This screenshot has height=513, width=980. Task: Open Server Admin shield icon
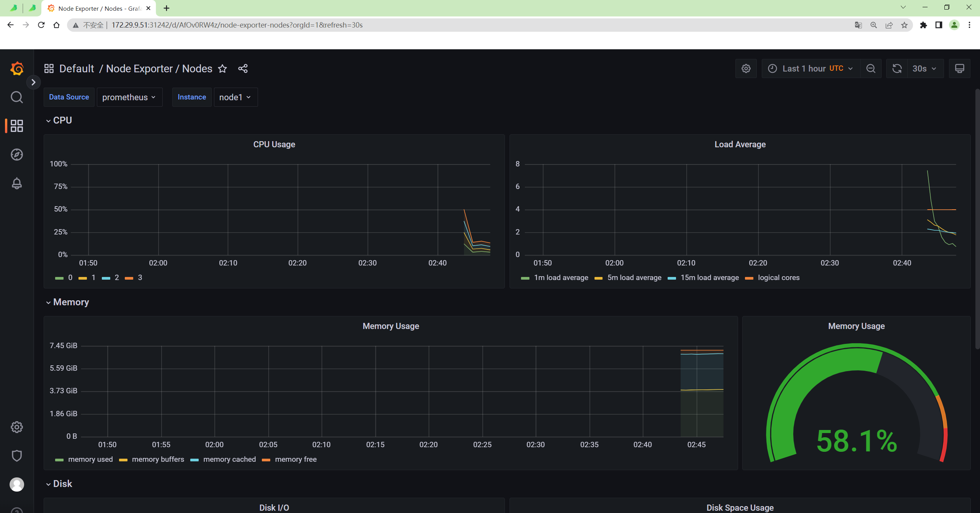(x=17, y=456)
